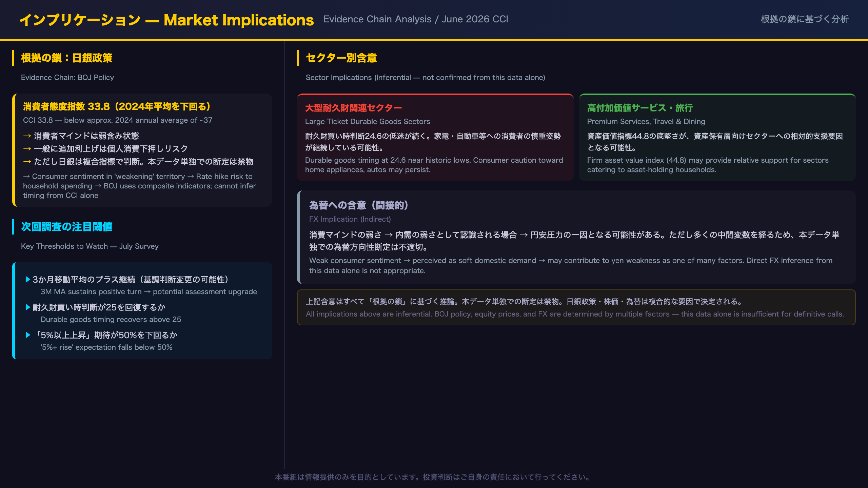Select the 'セクター別含意' section heading

pos(341,58)
